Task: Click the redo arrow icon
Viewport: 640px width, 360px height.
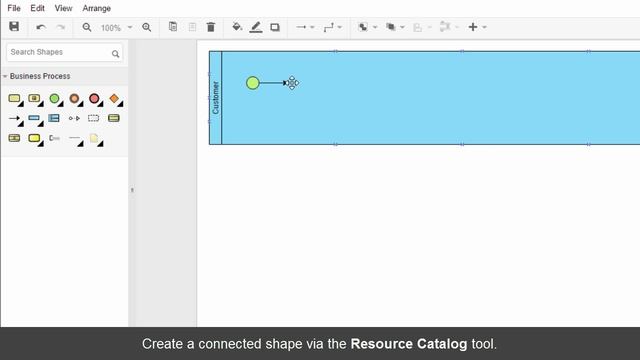Action: pyautogui.click(x=61, y=27)
